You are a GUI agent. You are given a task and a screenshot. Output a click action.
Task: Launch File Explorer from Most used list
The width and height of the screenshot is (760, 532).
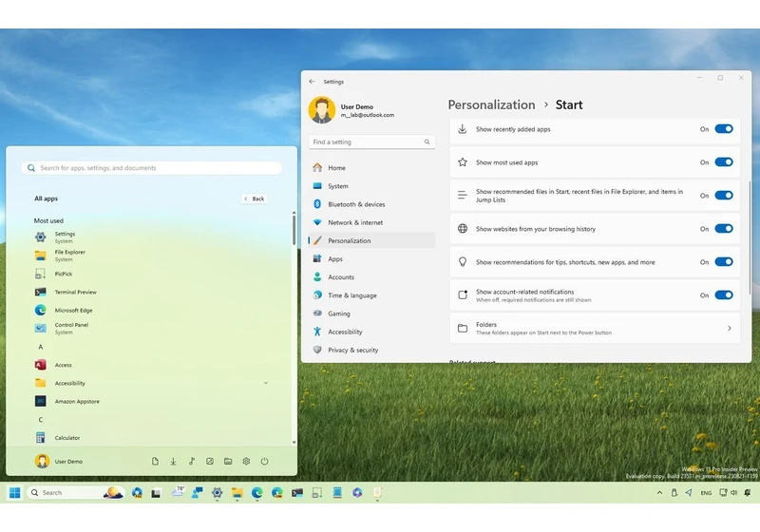(x=150, y=256)
